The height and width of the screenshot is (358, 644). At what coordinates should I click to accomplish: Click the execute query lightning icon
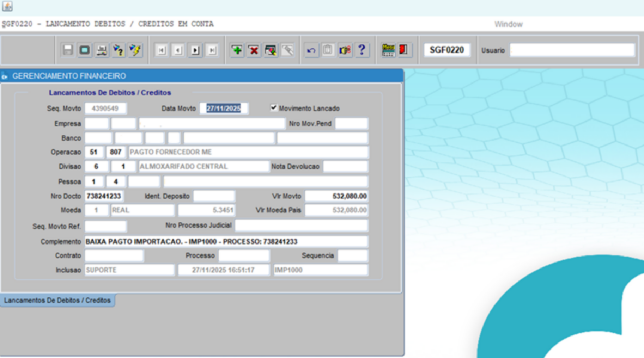click(135, 50)
